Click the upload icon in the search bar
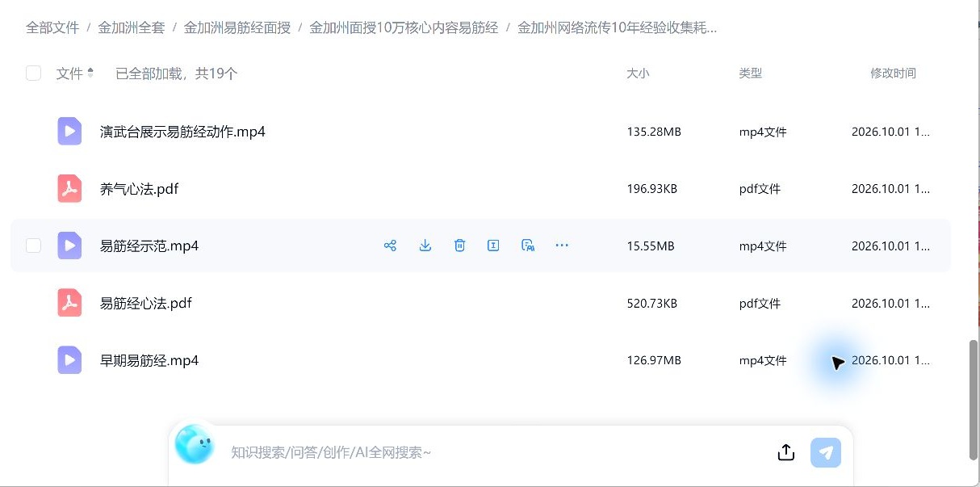The image size is (980, 487). 786,452
